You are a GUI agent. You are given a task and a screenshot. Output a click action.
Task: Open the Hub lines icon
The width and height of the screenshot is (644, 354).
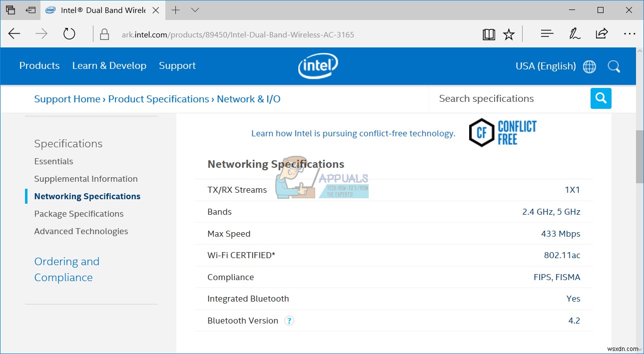tap(547, 34)
